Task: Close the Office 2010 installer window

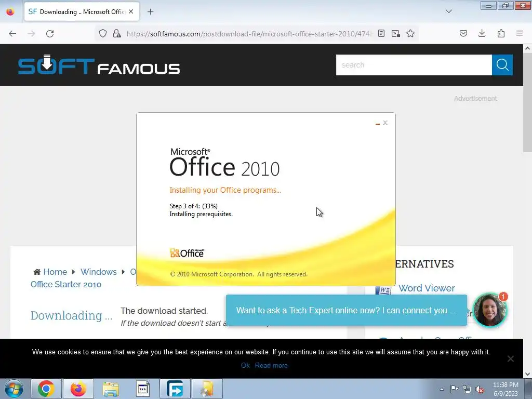Action: tap(385, 123)
